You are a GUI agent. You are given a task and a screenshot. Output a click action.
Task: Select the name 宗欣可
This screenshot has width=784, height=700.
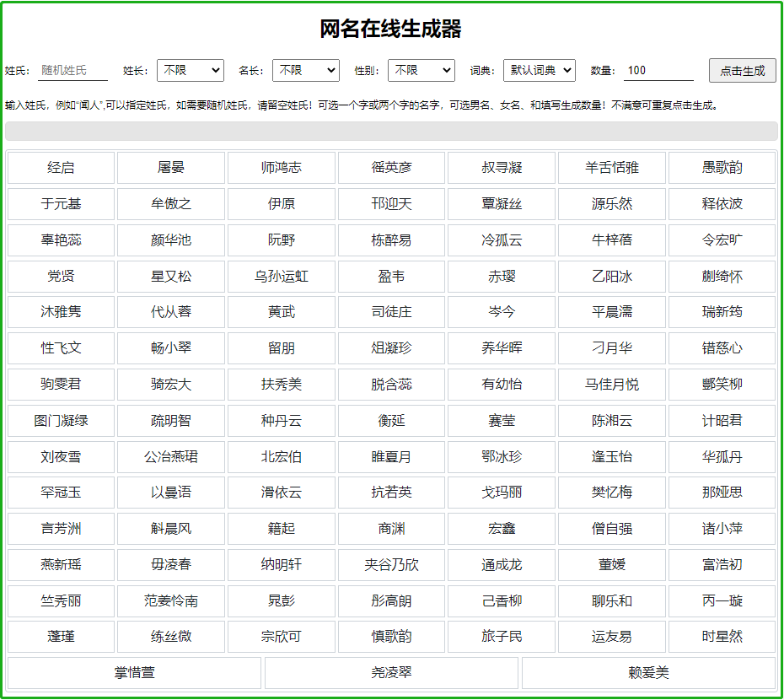tap(282, 637)
